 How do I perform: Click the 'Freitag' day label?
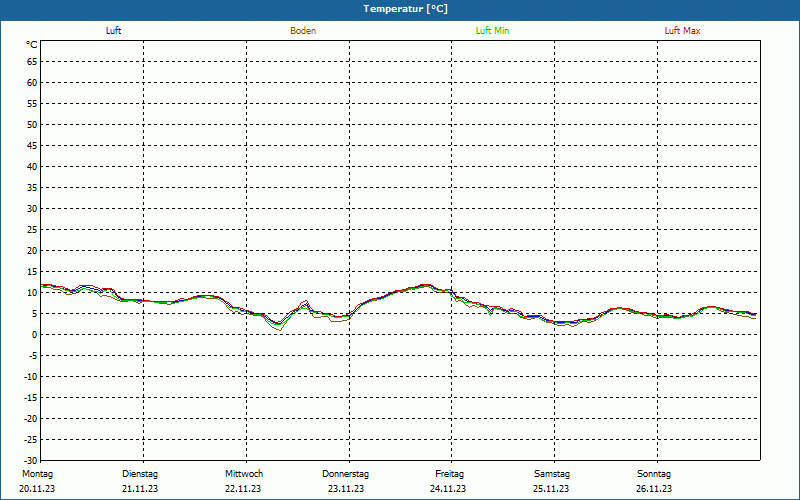click(449, 474)
